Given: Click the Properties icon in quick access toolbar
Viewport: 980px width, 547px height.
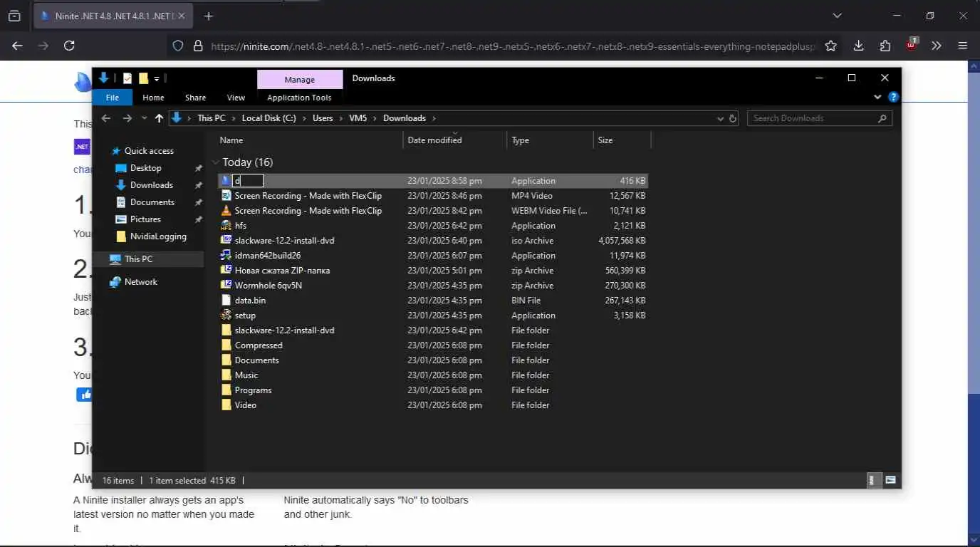Looking at the screenshot, I should (x=127, y=78).
